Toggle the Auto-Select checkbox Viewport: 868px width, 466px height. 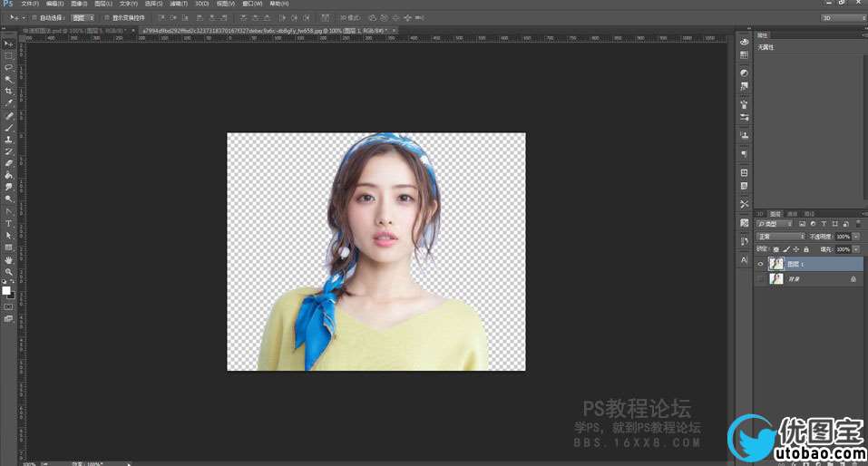click(x=34, y=18)
